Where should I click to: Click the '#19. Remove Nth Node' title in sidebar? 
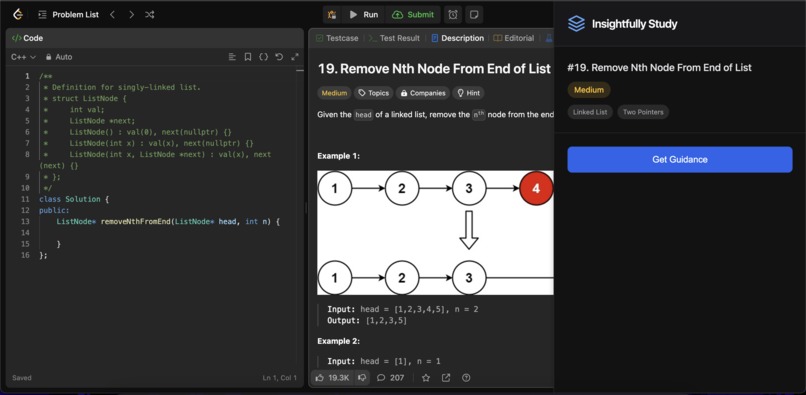click(660, 67)
